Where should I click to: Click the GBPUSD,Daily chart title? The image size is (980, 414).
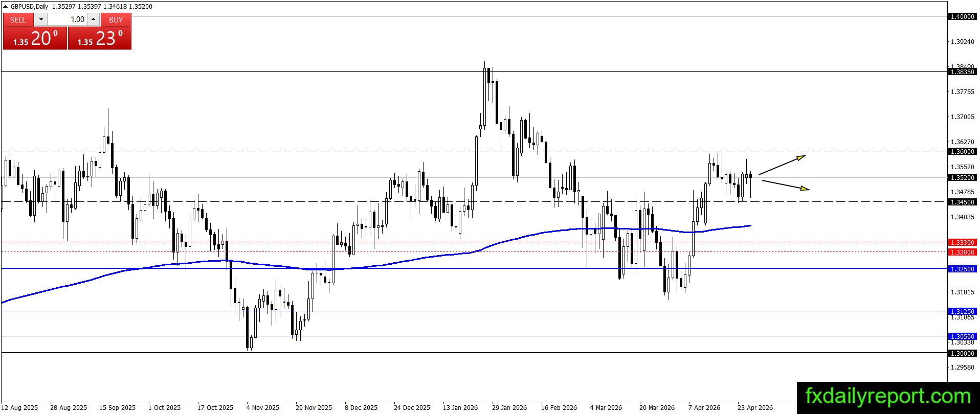point(29,7)
